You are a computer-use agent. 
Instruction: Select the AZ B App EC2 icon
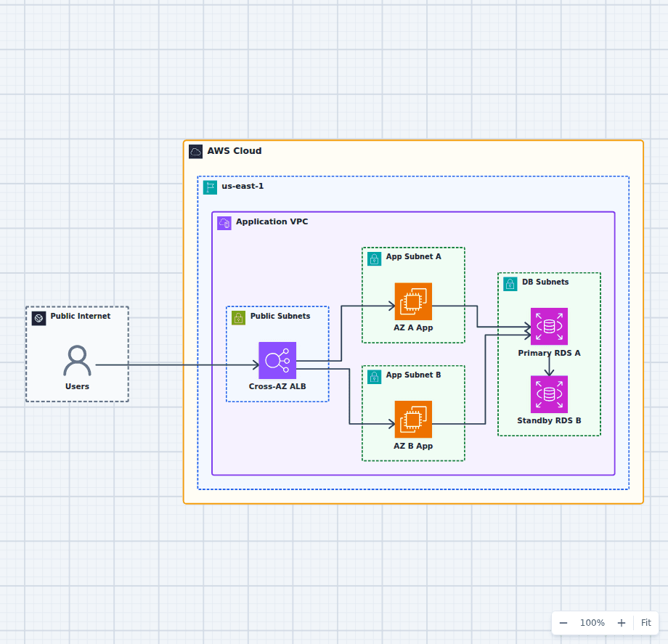[413, 419]
